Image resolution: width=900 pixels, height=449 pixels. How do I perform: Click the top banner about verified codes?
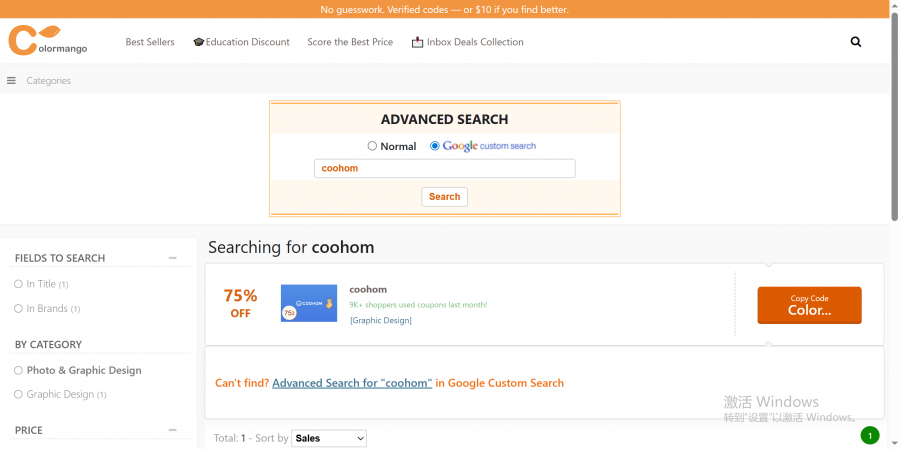click(x=444, y=10)
